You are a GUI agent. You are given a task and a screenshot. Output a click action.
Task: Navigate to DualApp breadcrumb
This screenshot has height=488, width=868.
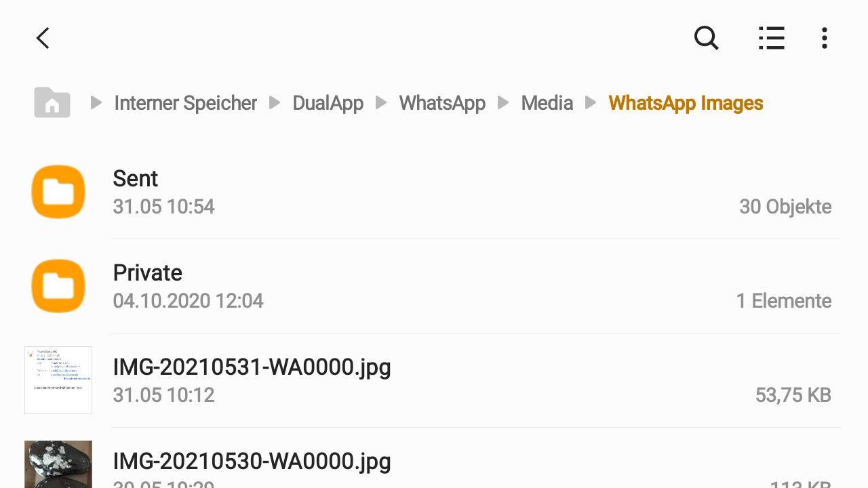(328, 103)
